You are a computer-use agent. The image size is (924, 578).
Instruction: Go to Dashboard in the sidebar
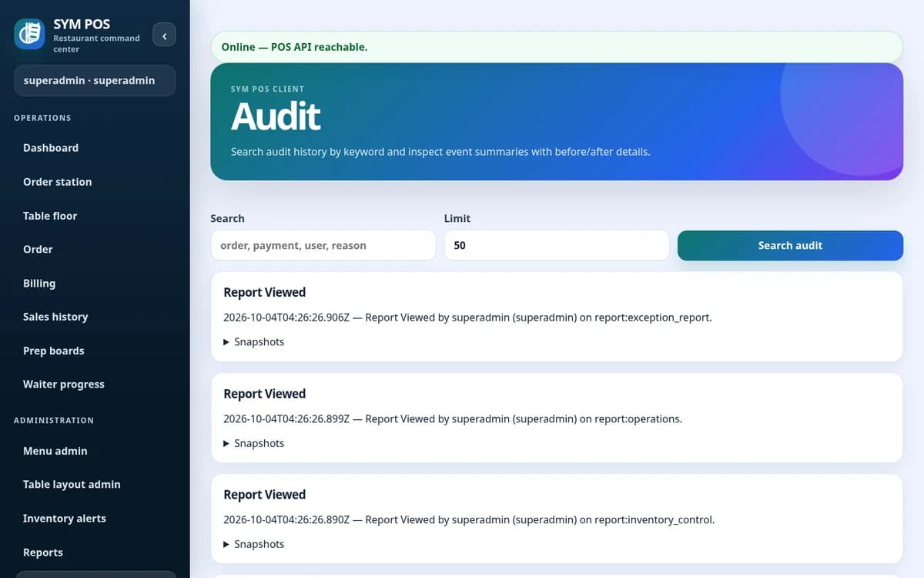point(95,148)
